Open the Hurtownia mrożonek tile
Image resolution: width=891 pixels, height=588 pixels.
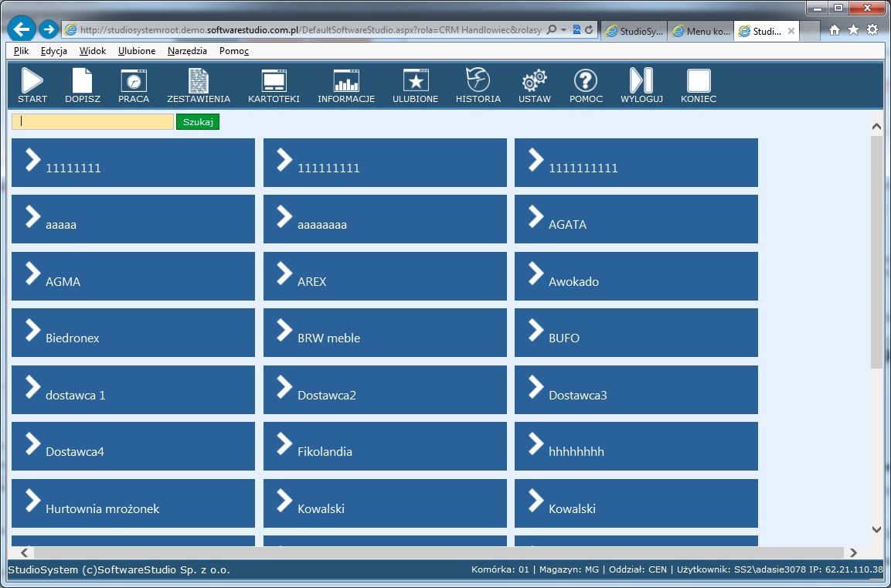(x=134, y=503)
